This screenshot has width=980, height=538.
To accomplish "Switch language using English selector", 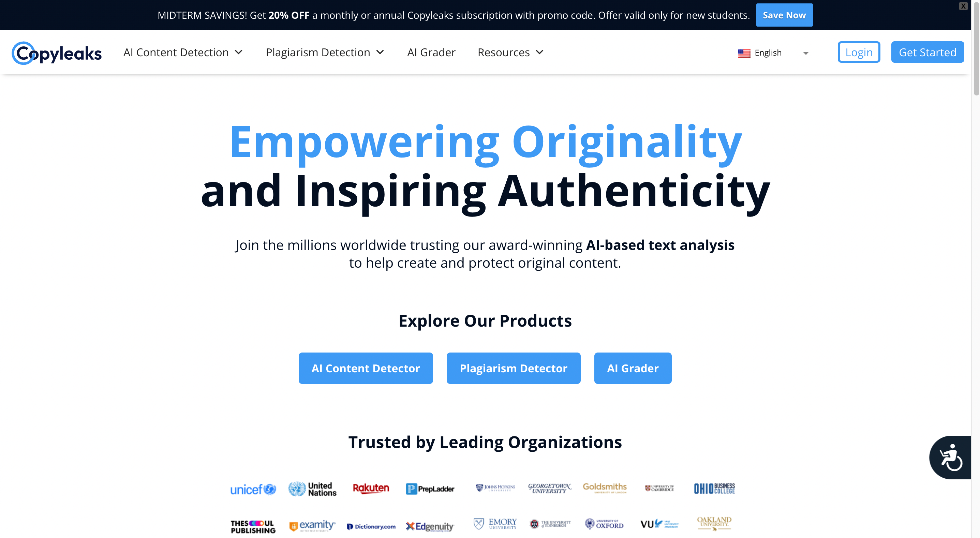I will point(773,52).
